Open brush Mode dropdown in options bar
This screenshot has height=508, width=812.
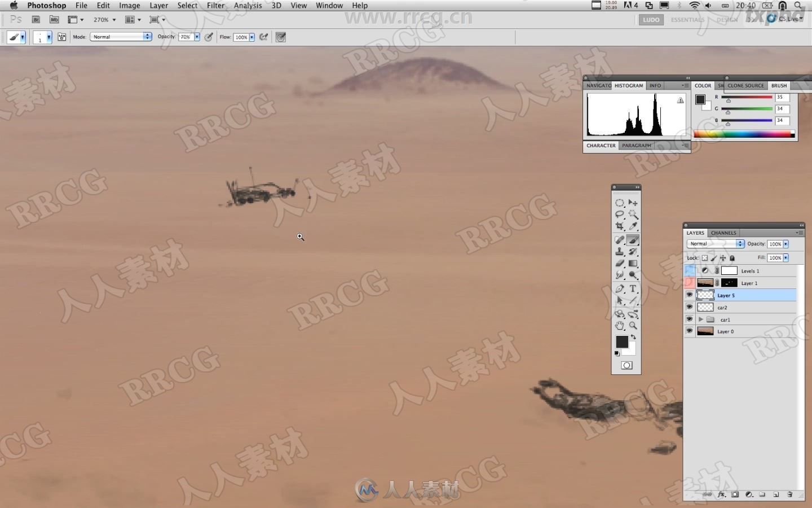click(x=121, y=37)
